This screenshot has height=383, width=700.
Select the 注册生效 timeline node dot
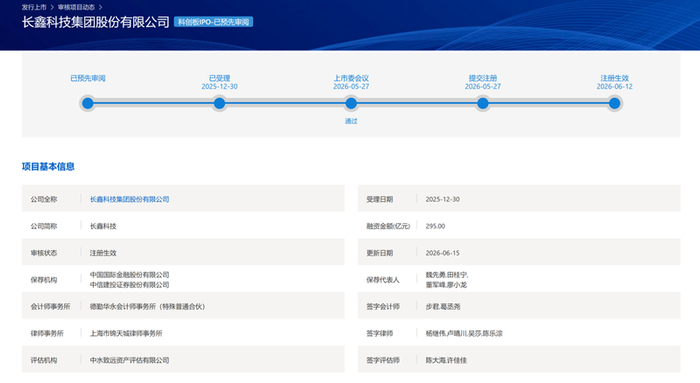614,104
